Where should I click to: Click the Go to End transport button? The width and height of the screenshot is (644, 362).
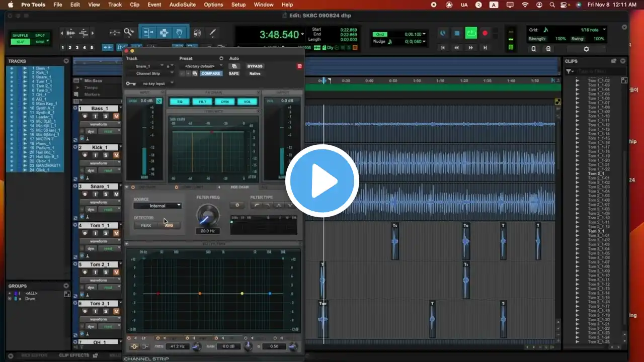(485, 48)
